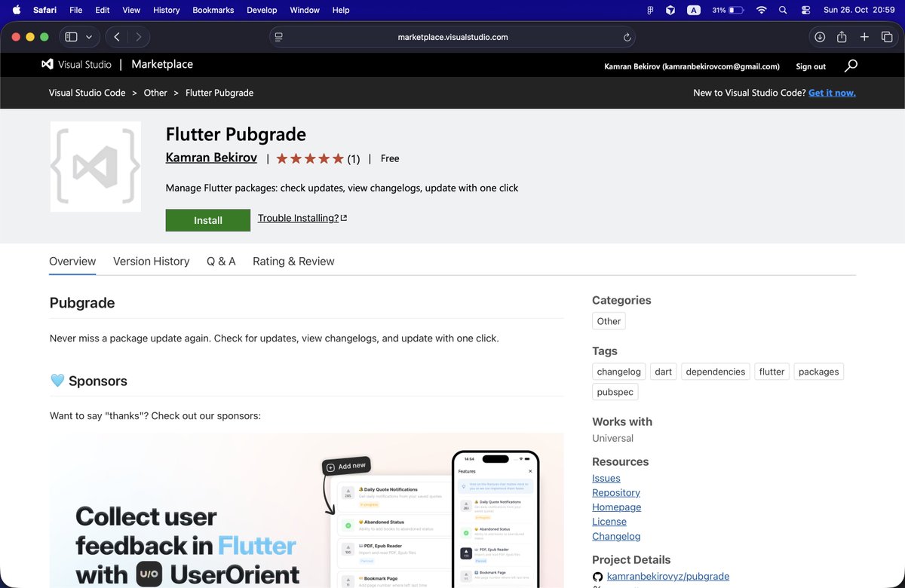905x588 pixels.
Task: Open the Repository resource link
Action: pyautogui.click(x=616, y=492)
